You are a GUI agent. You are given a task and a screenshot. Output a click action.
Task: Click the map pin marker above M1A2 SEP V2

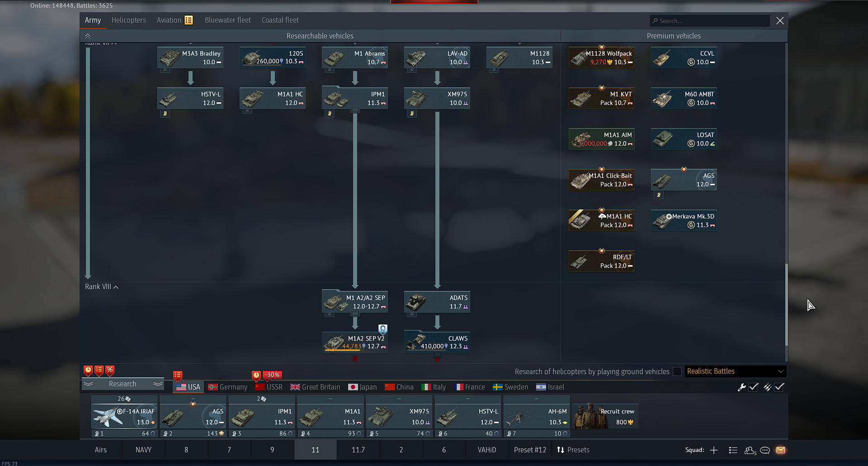point(383,329)
